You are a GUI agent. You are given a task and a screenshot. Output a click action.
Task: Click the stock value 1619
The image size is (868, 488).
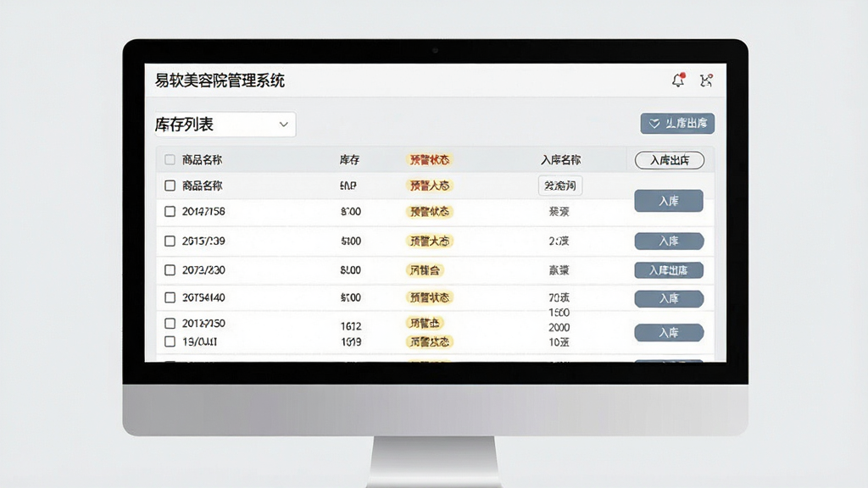coord(351,342)
